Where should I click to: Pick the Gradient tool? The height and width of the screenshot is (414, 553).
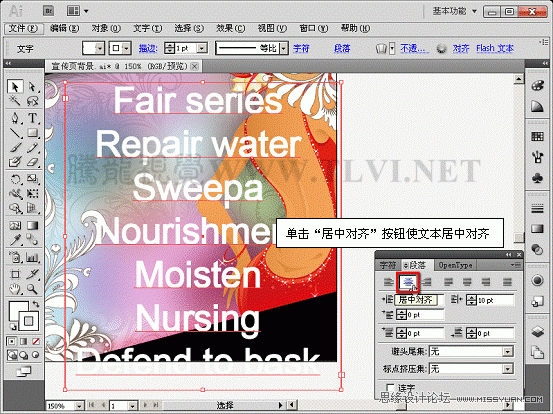tap(32, 225)
